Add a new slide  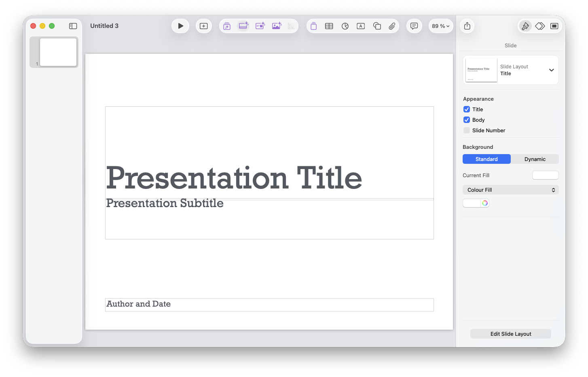click(204, 26)
